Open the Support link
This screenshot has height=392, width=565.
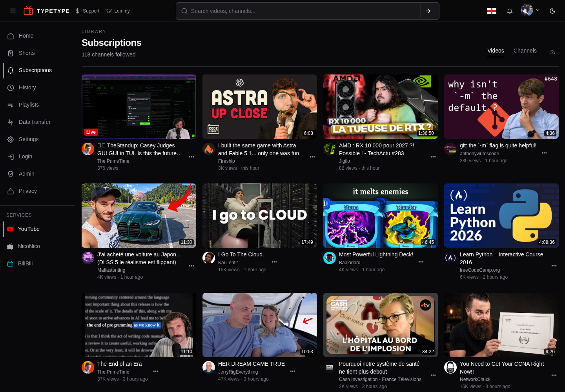point(87,11)
